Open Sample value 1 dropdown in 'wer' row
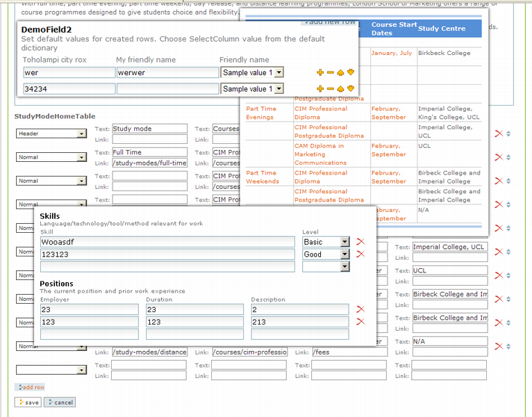The height and width of the screenshot is (417, 532). point(279,72)
